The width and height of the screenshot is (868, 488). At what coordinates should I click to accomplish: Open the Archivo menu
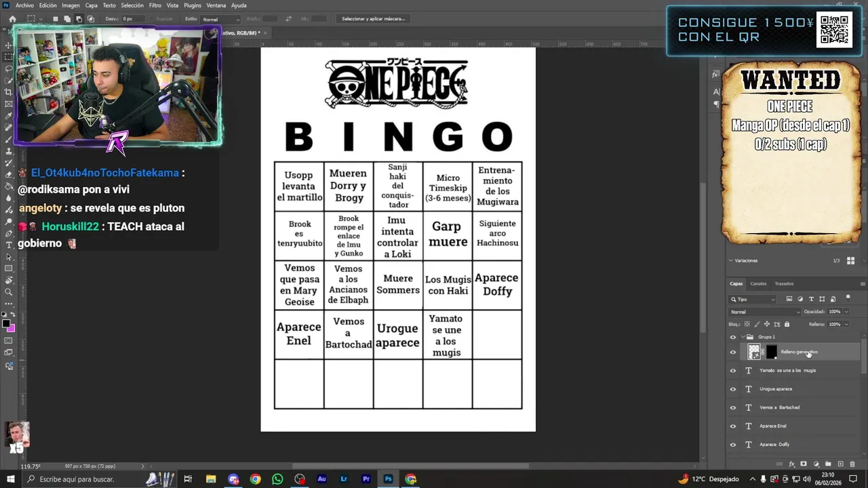(24, 5)
